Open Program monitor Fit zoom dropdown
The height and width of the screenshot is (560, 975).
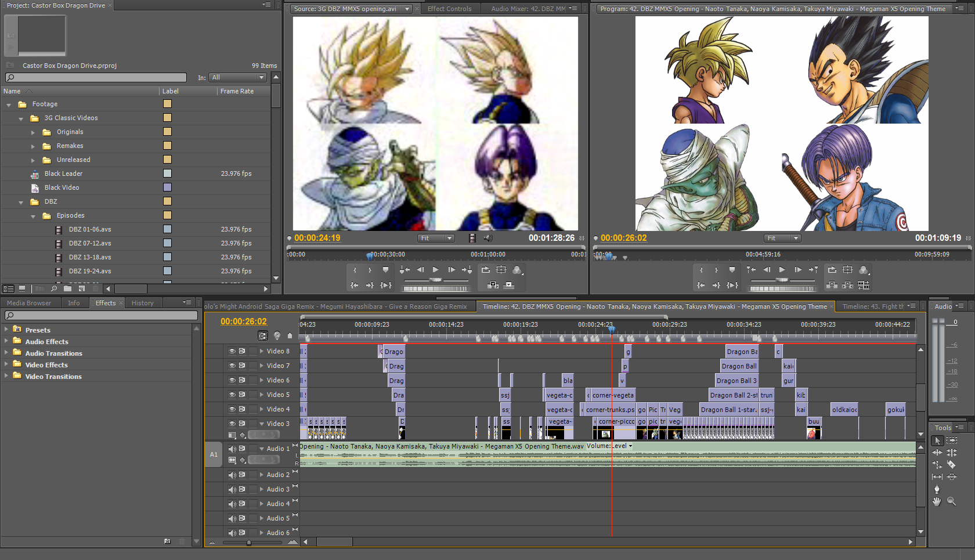pyautogui.click(x=782, y=238)
